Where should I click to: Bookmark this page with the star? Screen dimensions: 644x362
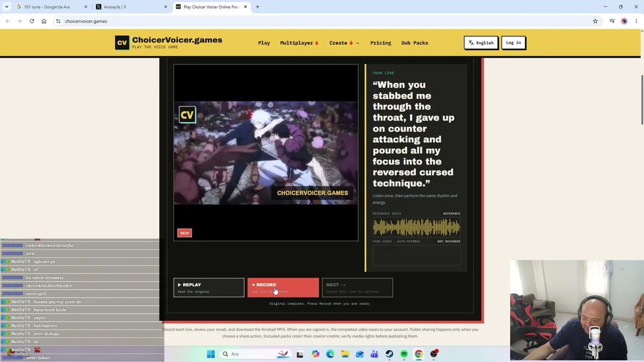click(595, 21)
